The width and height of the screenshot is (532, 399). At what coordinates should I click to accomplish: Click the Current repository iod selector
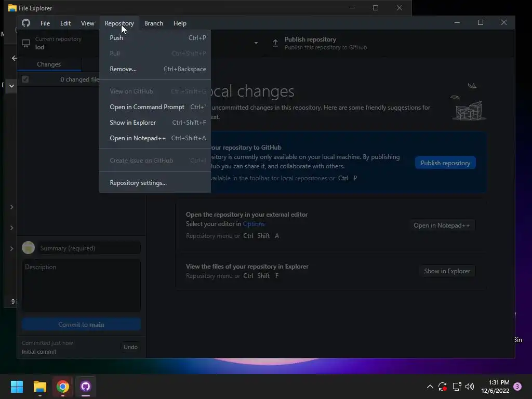pyautogui.click(x=58, y=43)
